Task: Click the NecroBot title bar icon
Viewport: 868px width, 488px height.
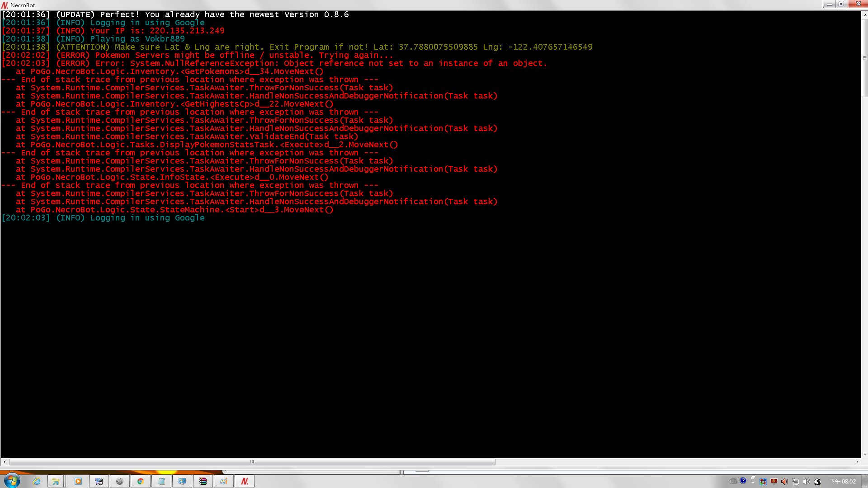Action: pos(5,5)
